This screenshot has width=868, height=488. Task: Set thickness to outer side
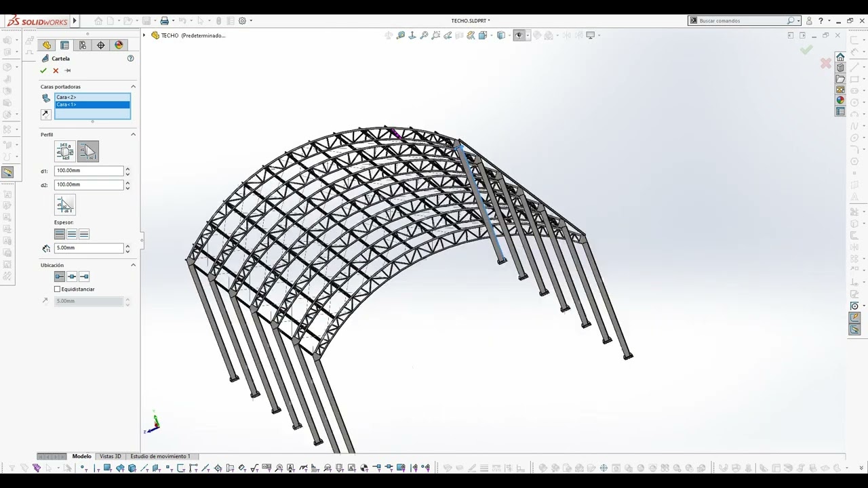84,234
